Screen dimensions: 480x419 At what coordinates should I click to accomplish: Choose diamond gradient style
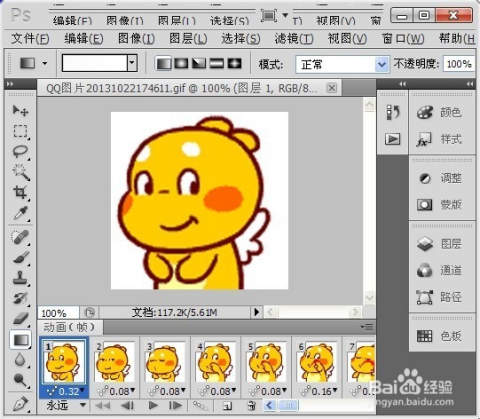point(234,63)
